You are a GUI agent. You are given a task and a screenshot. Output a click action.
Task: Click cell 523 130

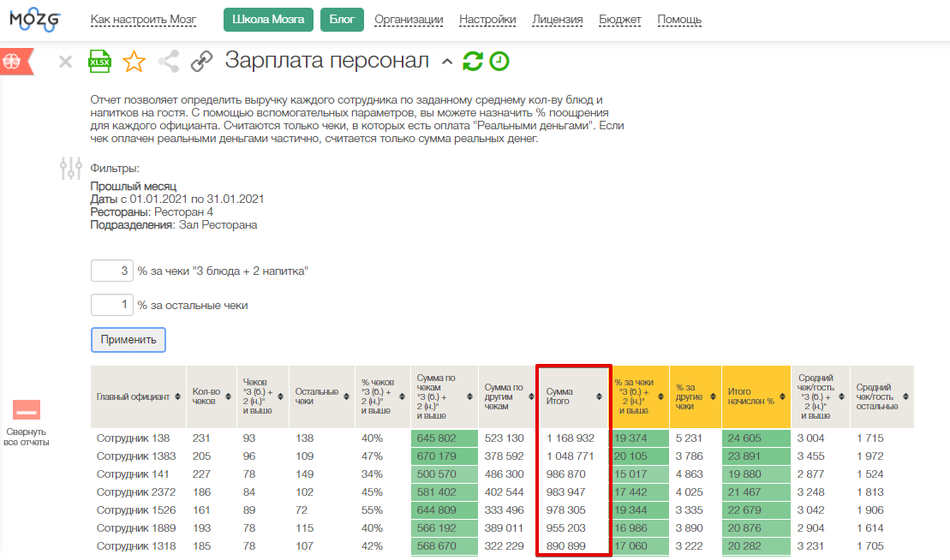(x=504, y=438)
